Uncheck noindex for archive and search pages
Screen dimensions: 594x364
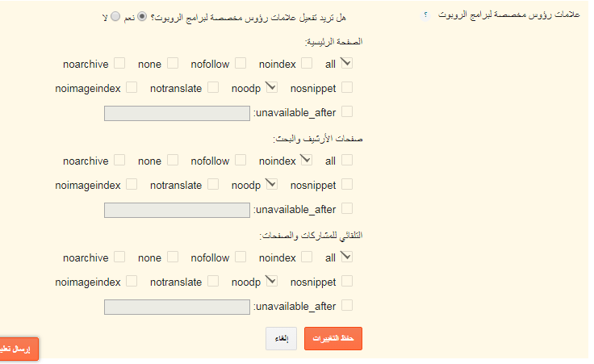tap(306, 160)
